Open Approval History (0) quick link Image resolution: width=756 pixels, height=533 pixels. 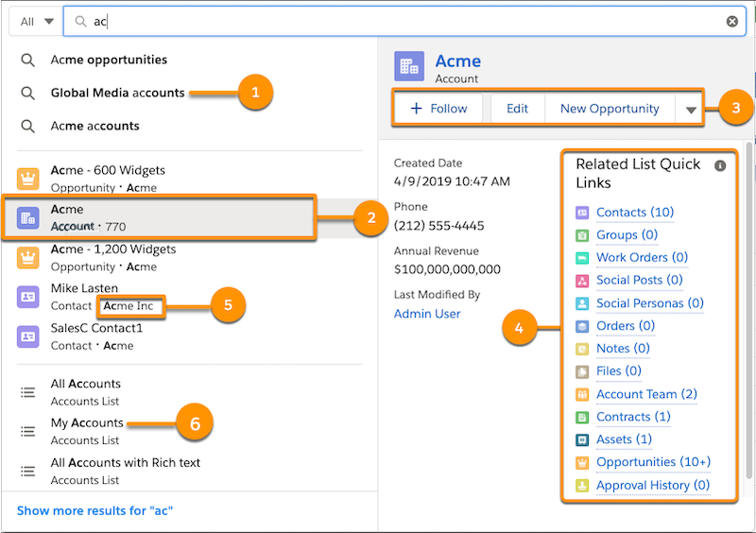point(653,485)
